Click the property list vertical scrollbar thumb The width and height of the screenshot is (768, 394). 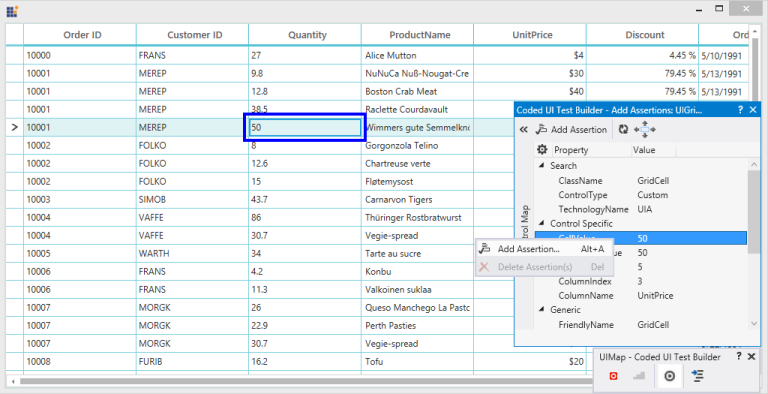click(754, 211)
